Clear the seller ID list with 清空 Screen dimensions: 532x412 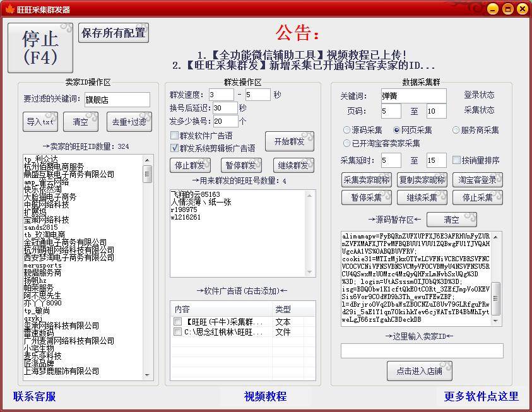pos(81,122)
